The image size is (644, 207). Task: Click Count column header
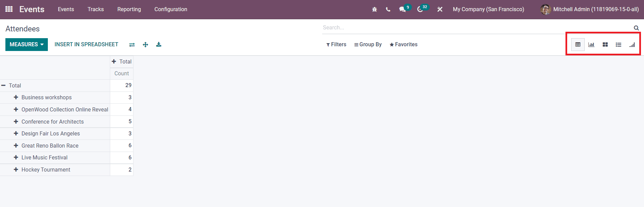[122, 74]
